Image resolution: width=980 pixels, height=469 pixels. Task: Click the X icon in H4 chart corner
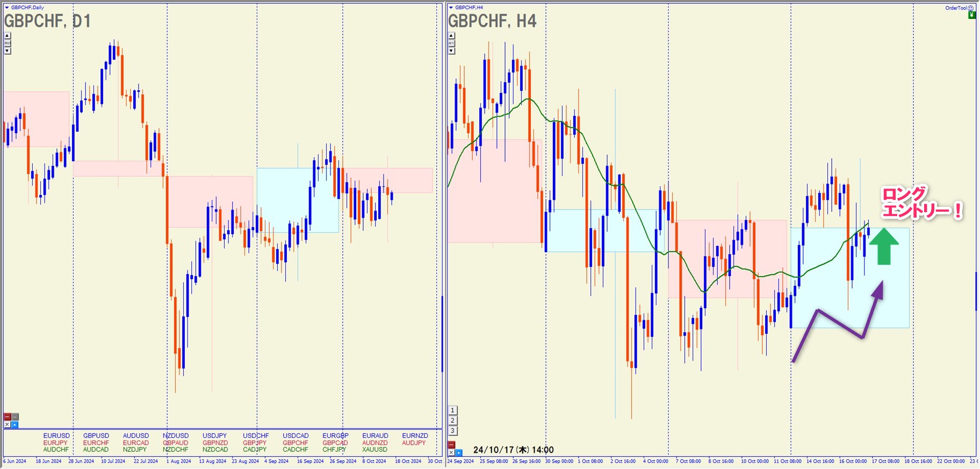pyautogui.click(x=451, y=452)
